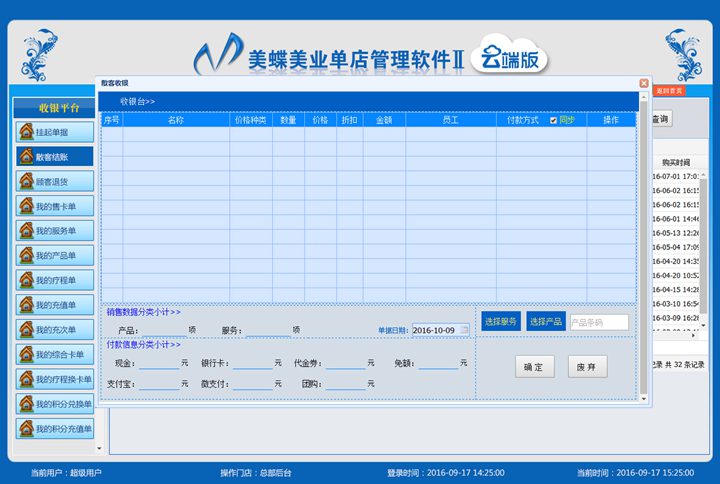Click the 选择产品 button

(x=546, y=321)
